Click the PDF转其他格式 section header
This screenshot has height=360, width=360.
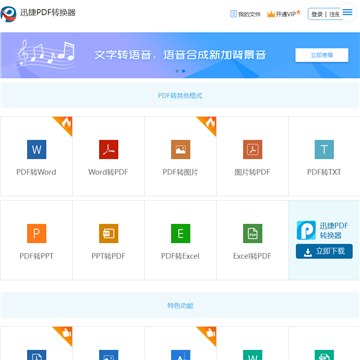tap(180, 96)
